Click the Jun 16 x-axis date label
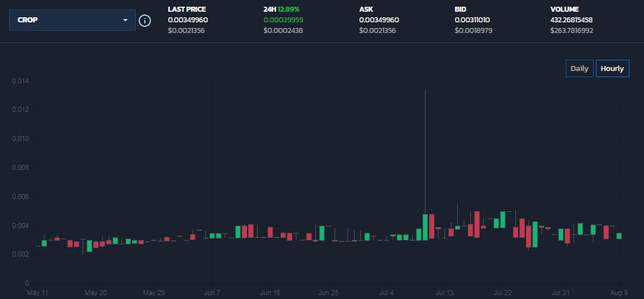Viewport: 644px width, 299px height. [x=270, y=293]
